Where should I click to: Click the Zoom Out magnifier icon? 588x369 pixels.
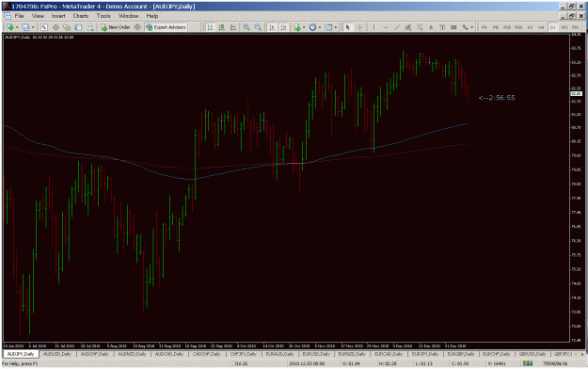pos(258,27)
